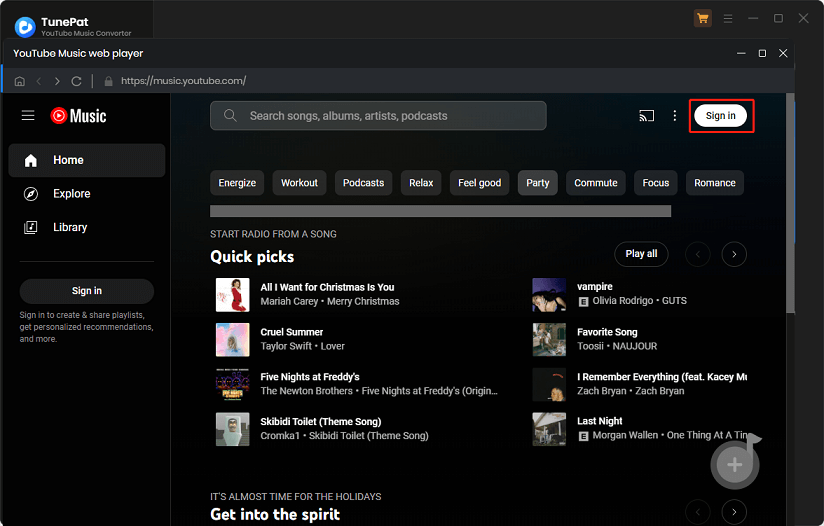Open the three-dot settings menu
This screenshot has width=824, height=526.
tap(675, 116)
